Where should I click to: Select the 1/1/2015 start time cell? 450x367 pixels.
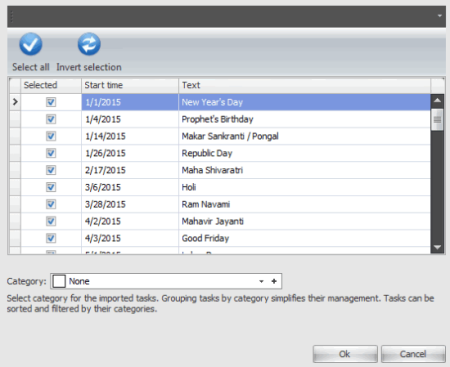tap(130, 102)
